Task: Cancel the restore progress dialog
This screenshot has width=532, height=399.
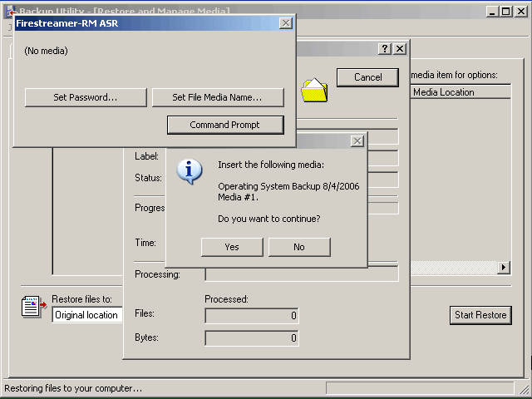Action: (x=367, y=77)
